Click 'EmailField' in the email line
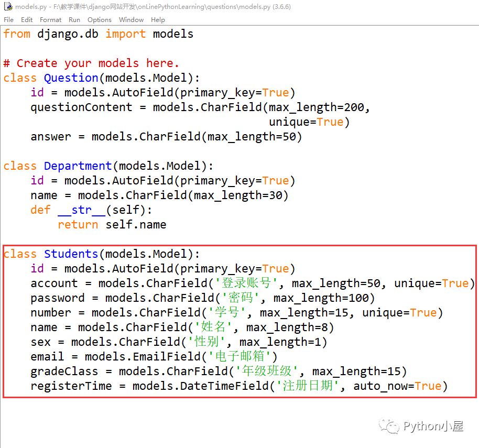This screenshot has height=448, width=479. pyautogui.click(x=167, y=356)
